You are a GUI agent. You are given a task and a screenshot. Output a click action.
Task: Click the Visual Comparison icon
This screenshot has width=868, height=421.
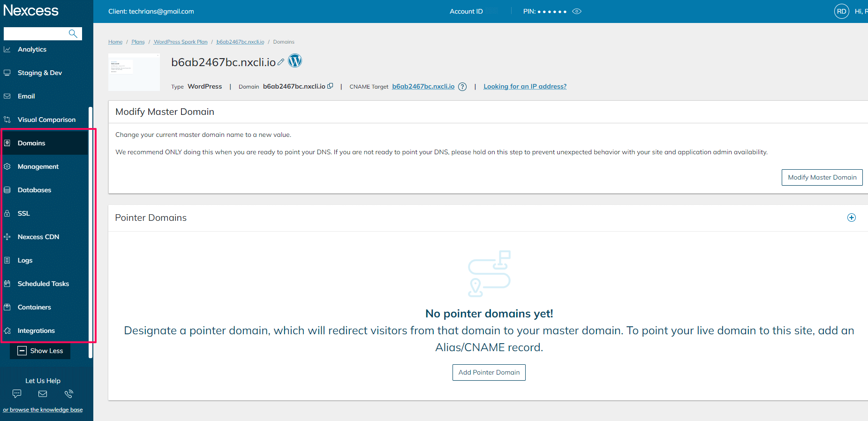pyautogui.click(x=7, y=120)
